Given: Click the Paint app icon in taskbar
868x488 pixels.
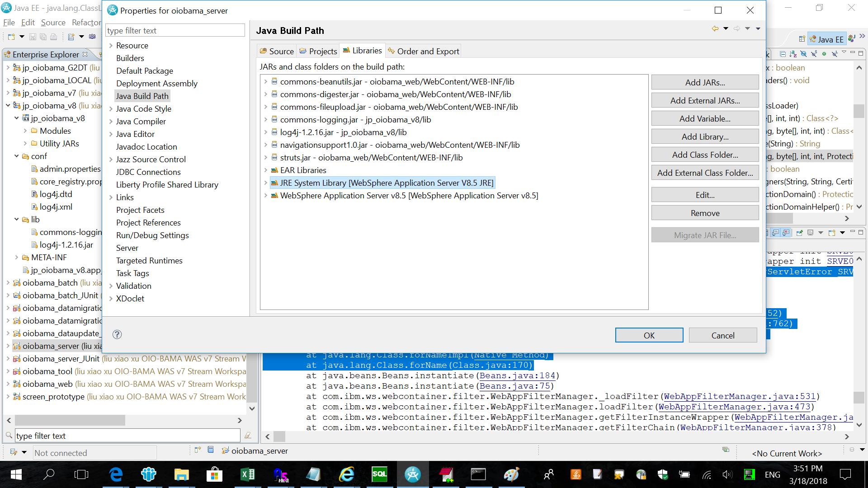Looking at the screenshot, I should coord(511,474).
